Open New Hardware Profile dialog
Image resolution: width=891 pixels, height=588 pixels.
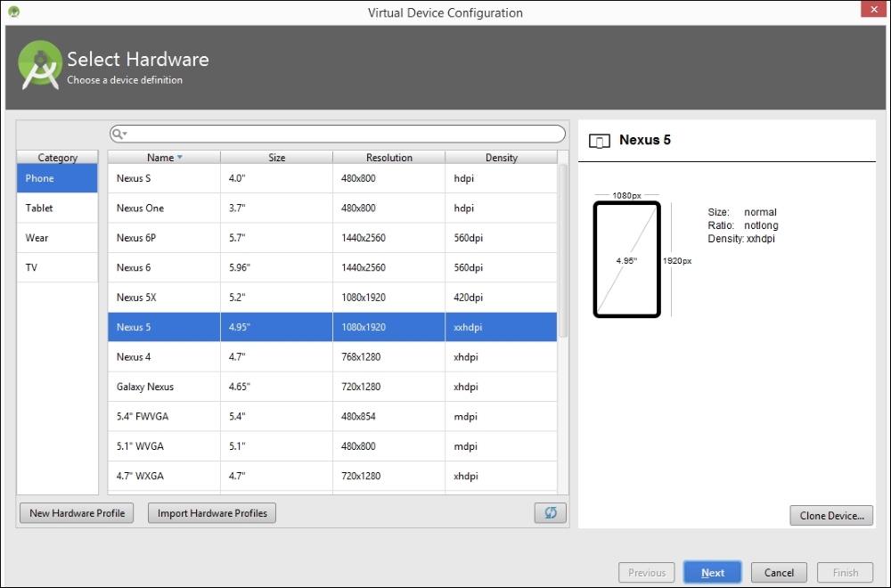click(x=77, y=513)
